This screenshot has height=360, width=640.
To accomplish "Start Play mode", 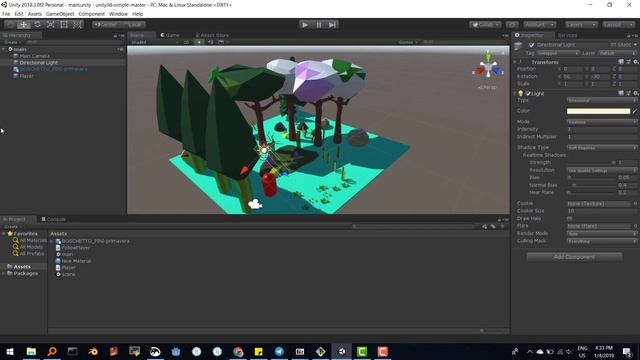I will (x=304, y=24).
